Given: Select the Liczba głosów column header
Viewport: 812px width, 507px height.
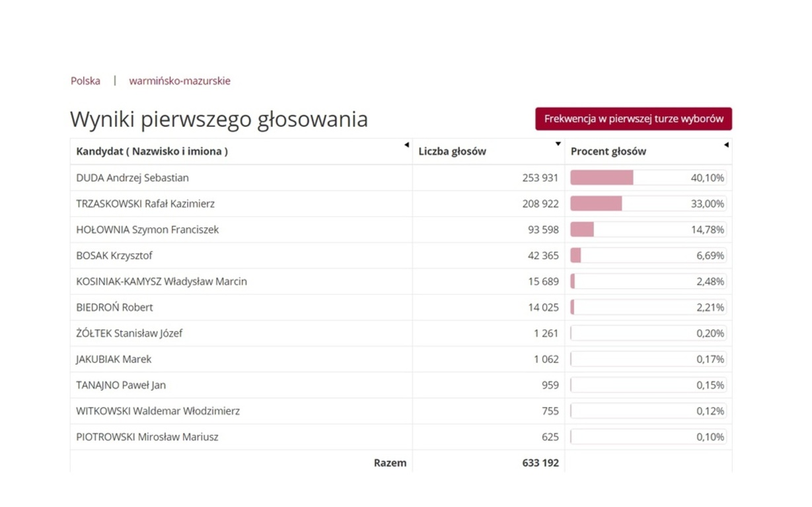Looking at the screenshot, I should click(x=452, y=151).
